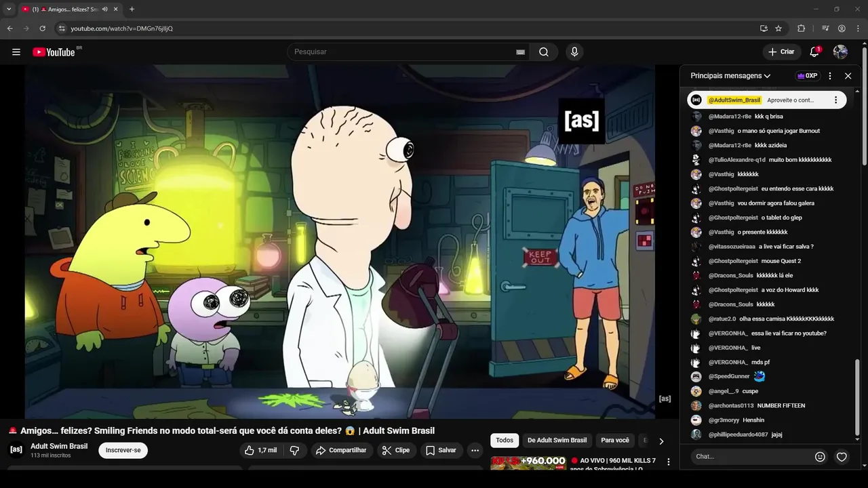The width and height of the screenshot is (868, 488).
Task: Click the Chat message input field
Action: pyautogui.click(x=753, y=456)
